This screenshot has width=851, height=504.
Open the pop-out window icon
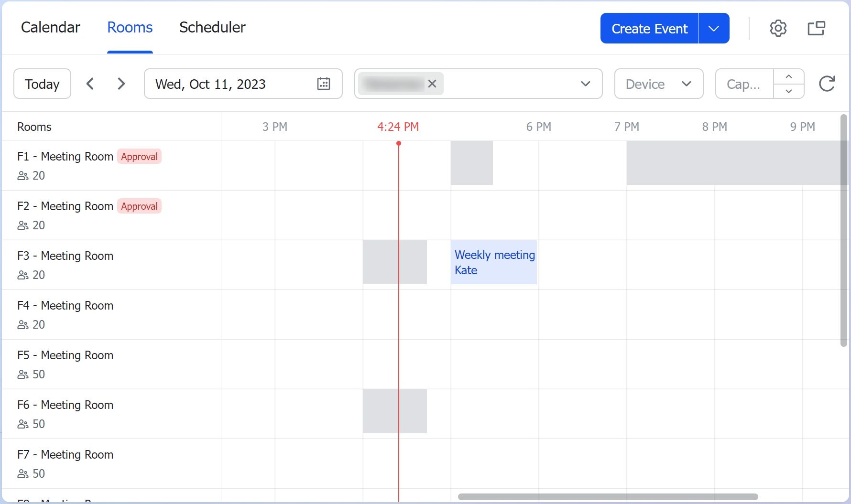click(816, 28)
